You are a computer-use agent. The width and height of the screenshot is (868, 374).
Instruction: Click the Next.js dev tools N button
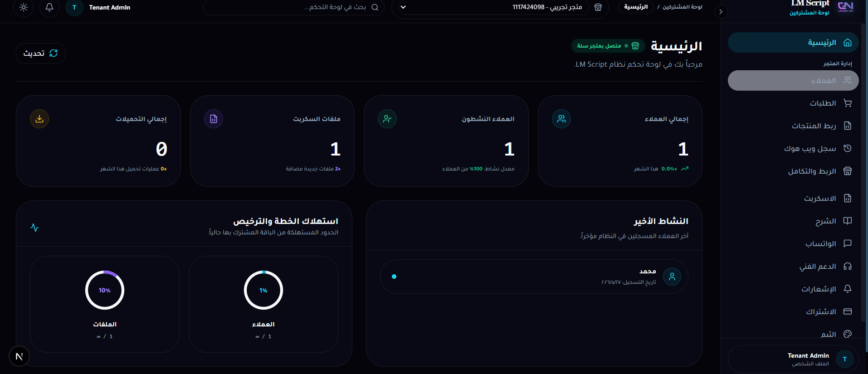point(19,356)
